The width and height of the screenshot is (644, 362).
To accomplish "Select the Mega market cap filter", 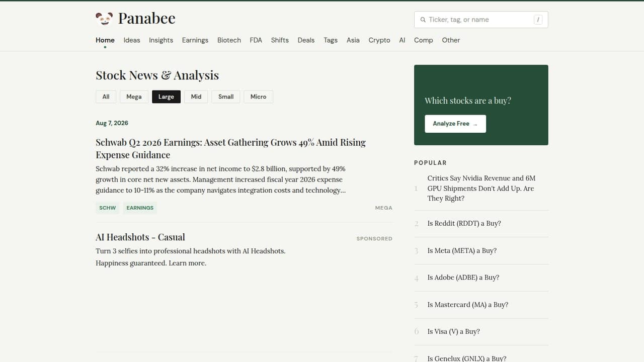I will point(134,97).
